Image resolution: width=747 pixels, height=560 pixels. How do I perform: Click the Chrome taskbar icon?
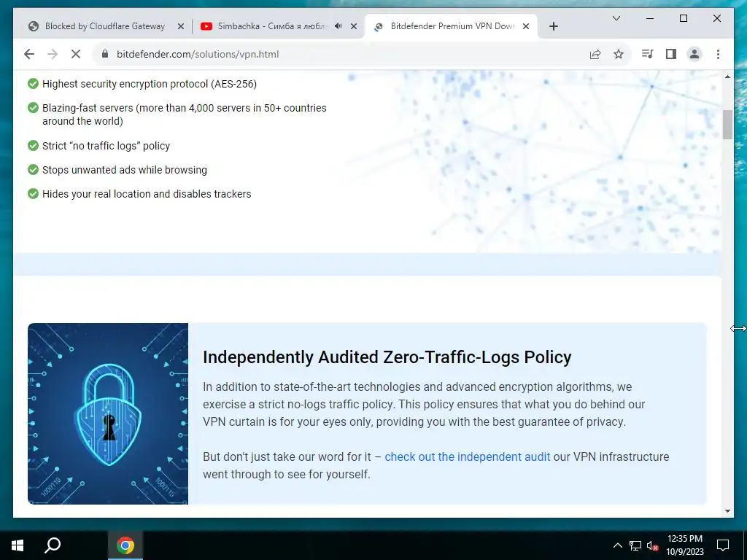click(125, 545)
